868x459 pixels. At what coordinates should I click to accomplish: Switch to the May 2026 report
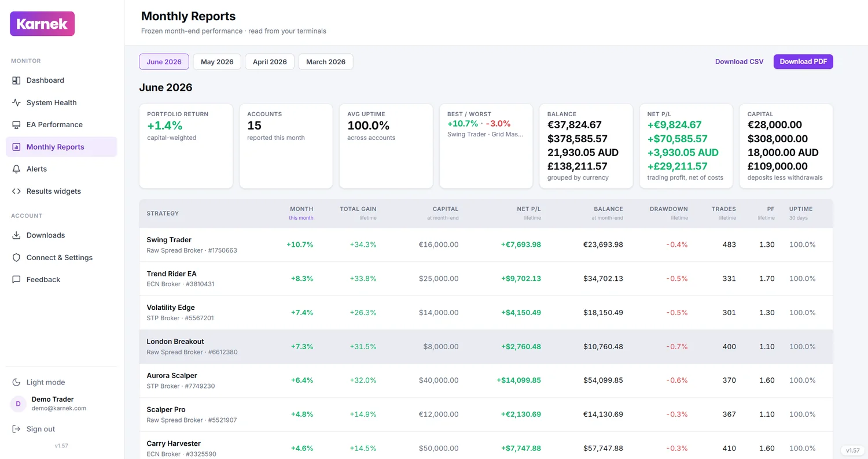pos(217,62)
